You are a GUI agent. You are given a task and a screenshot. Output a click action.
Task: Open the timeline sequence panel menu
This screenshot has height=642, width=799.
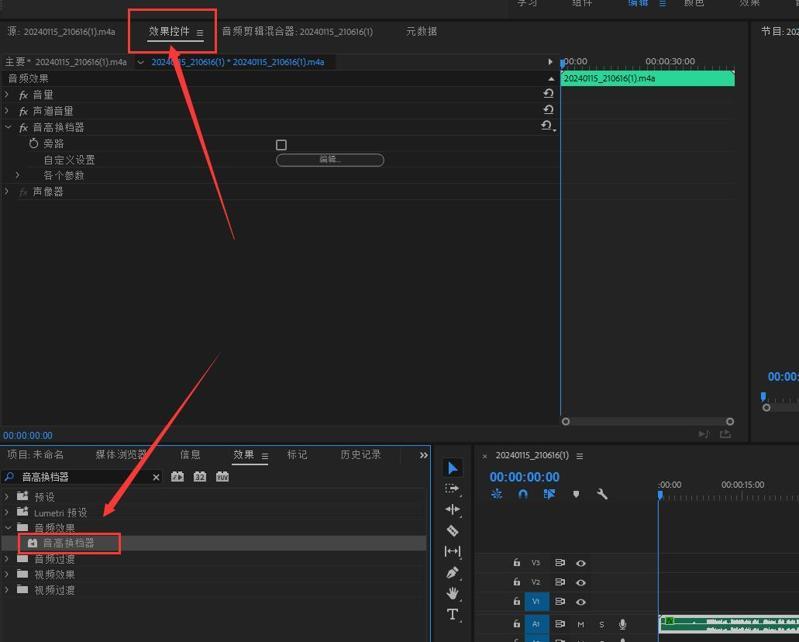[x=580, y=456]
